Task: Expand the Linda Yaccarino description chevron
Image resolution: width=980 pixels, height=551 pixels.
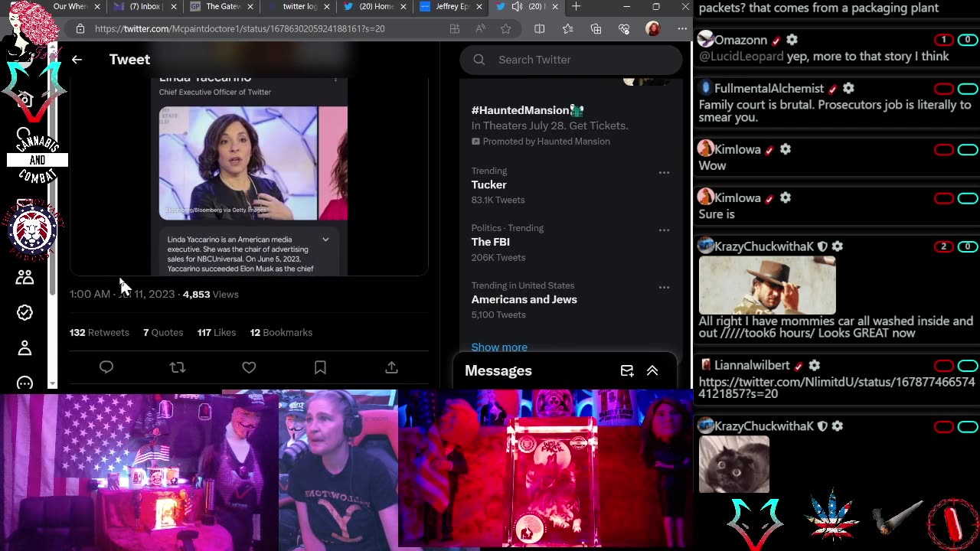Action: tap(325, 240)
